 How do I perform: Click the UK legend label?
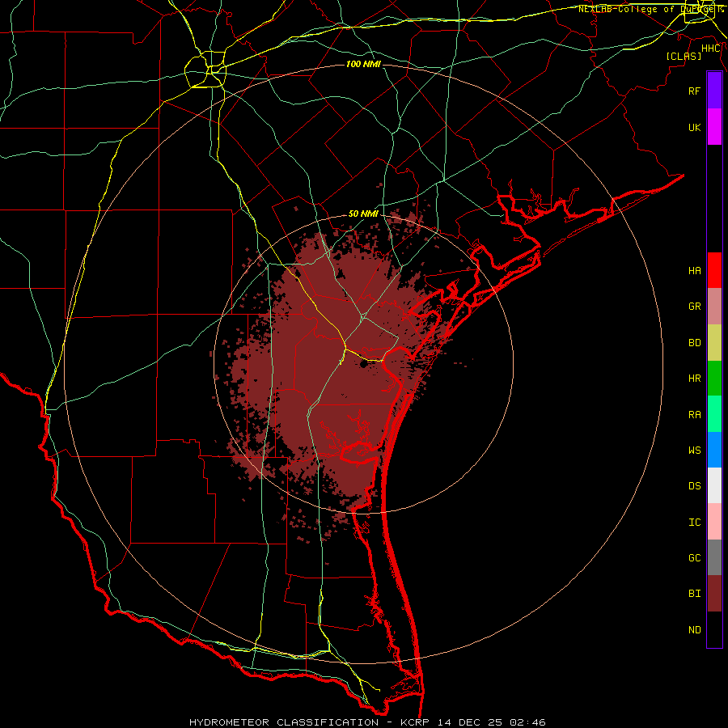click(x=694, y=127)
